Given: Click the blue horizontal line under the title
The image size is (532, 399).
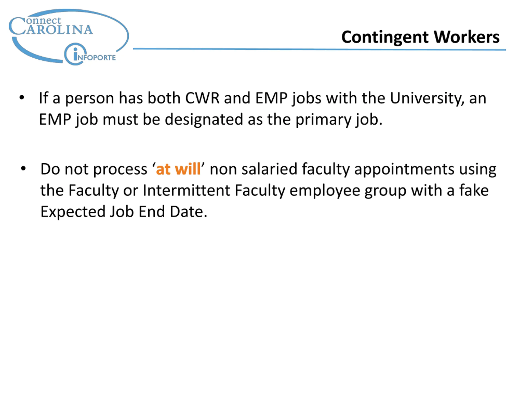Looking at the screenshot, I should [x=319, y=49].
